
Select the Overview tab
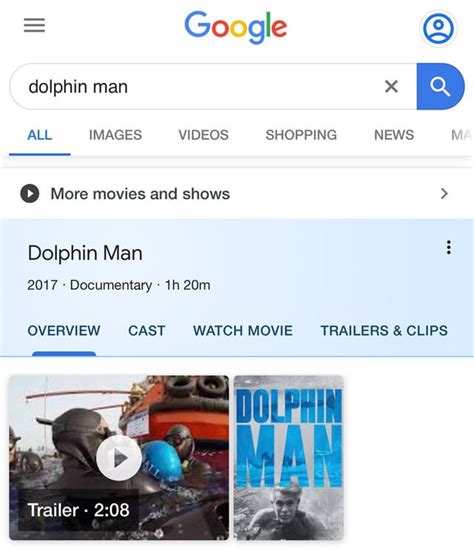point(64,331)
